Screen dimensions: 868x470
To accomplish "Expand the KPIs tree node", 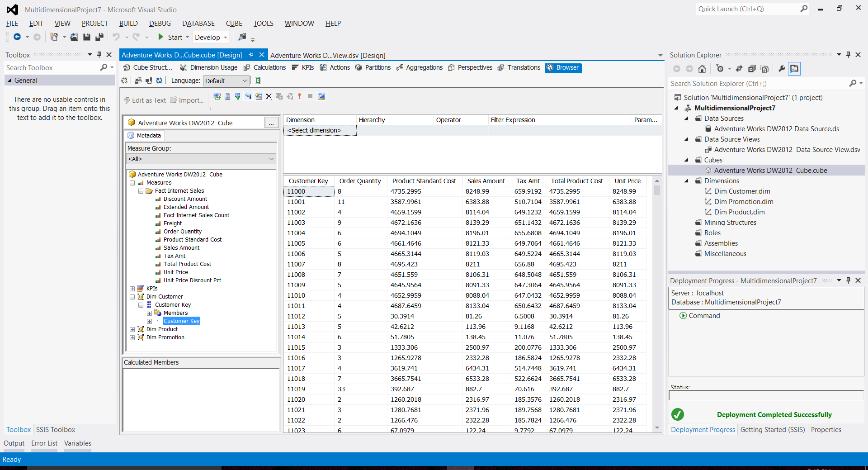I will (x=132, y=289).
